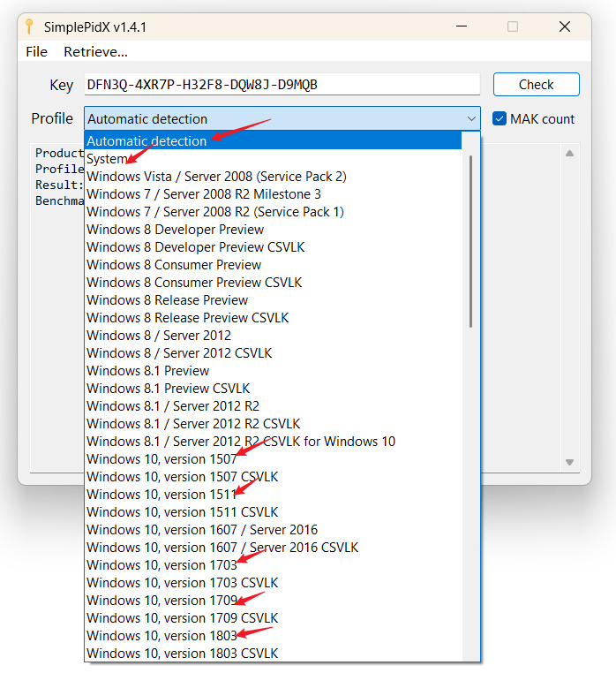Select Windows 8 Consumer Preview
Screen dimensions: 616x673
273,264
